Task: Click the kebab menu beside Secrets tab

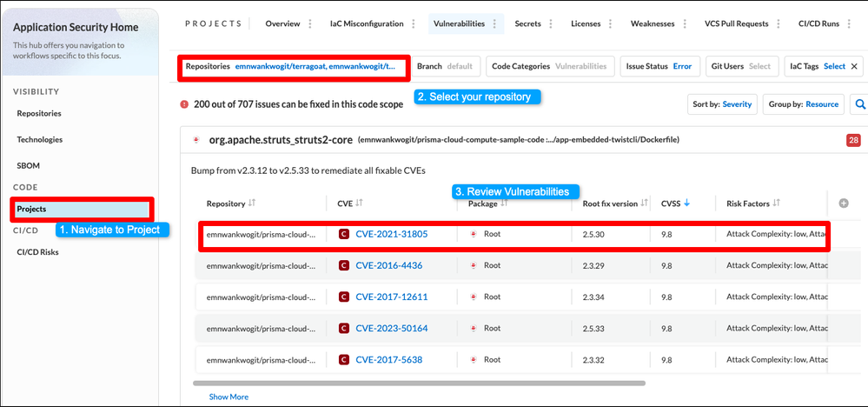Action: (x=553, y=23)
